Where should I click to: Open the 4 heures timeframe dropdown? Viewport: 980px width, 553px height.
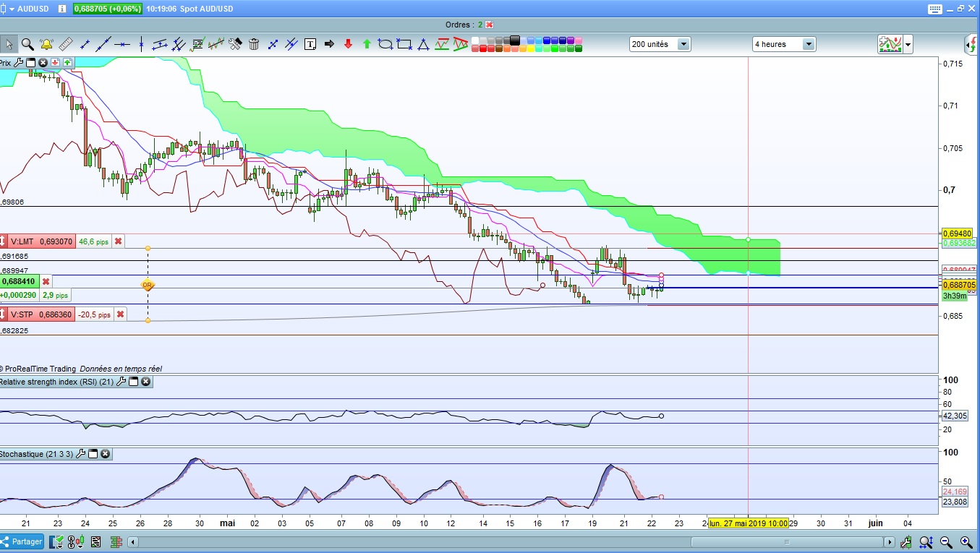pos(809,44)
